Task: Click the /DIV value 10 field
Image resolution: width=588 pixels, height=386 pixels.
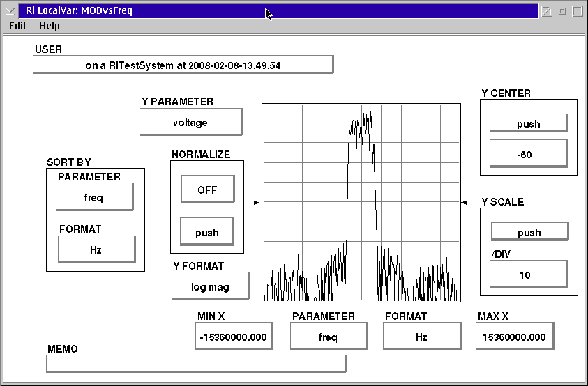Action: pyautogui.click(x=529, y=275)
